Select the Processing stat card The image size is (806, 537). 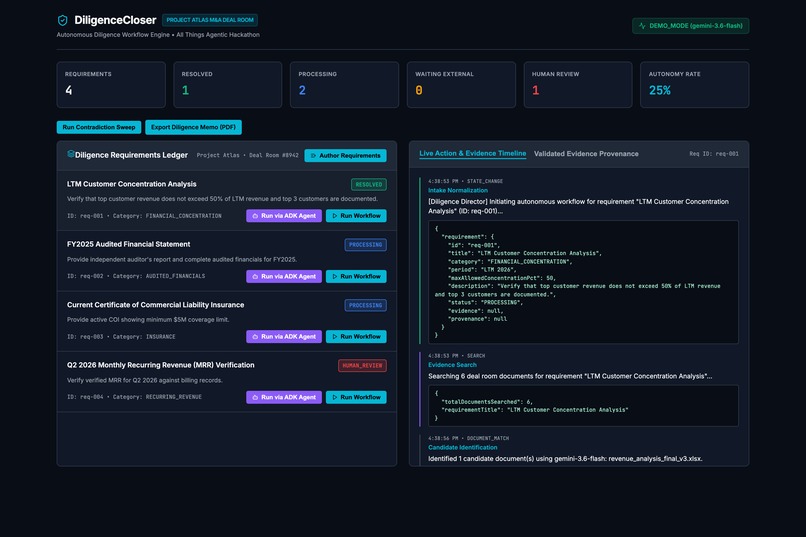[344, 85]
